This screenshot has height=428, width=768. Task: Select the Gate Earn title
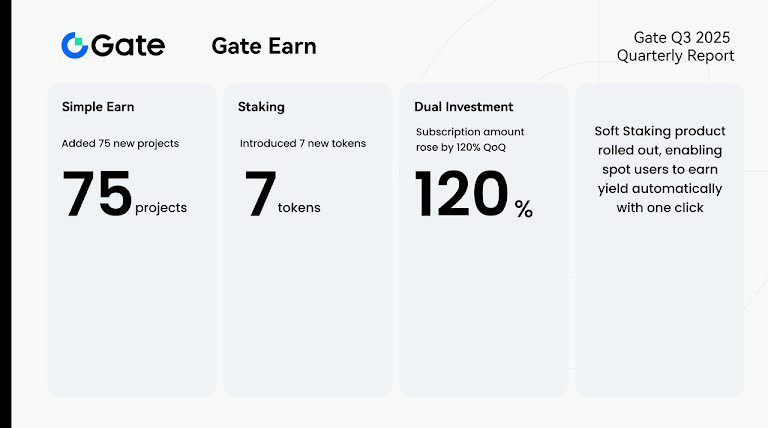(264, 46)
